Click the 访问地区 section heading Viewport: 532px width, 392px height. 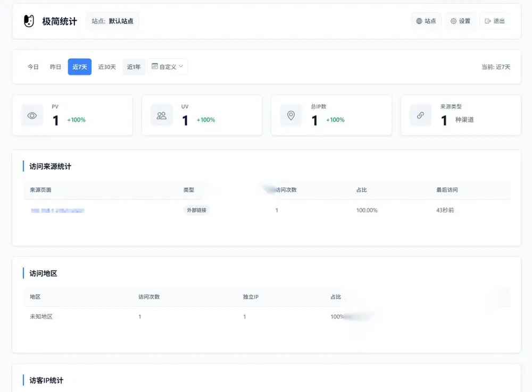(x=43, y=273)
